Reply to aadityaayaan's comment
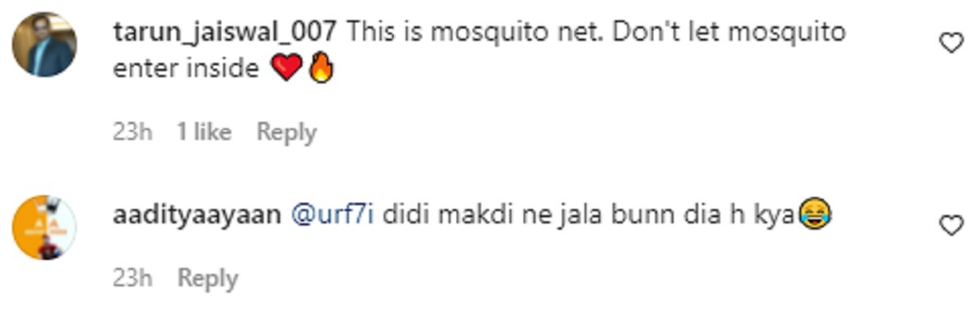The width and height of the screenshot is (980, 327). tap(208, 279)
